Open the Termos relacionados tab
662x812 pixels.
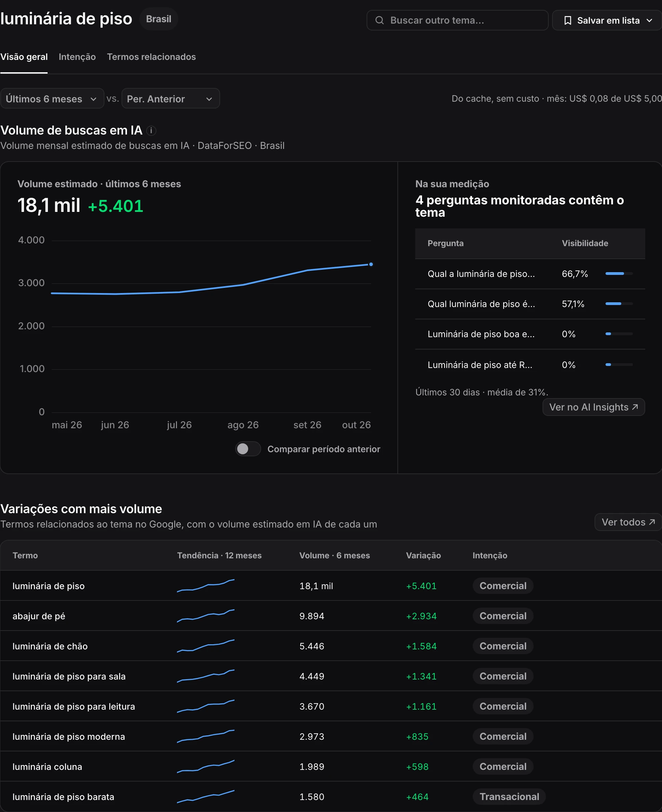(151, 57)
